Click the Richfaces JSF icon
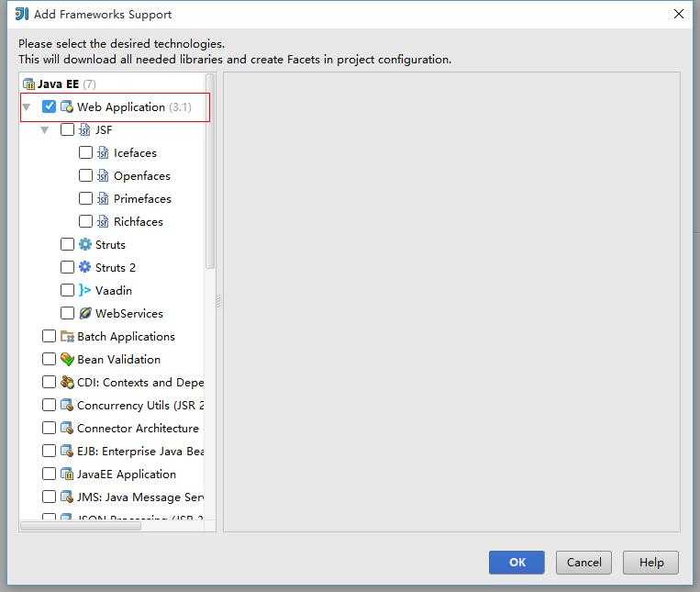This screenshot has height=592, width=700. (x=103, y=221)
